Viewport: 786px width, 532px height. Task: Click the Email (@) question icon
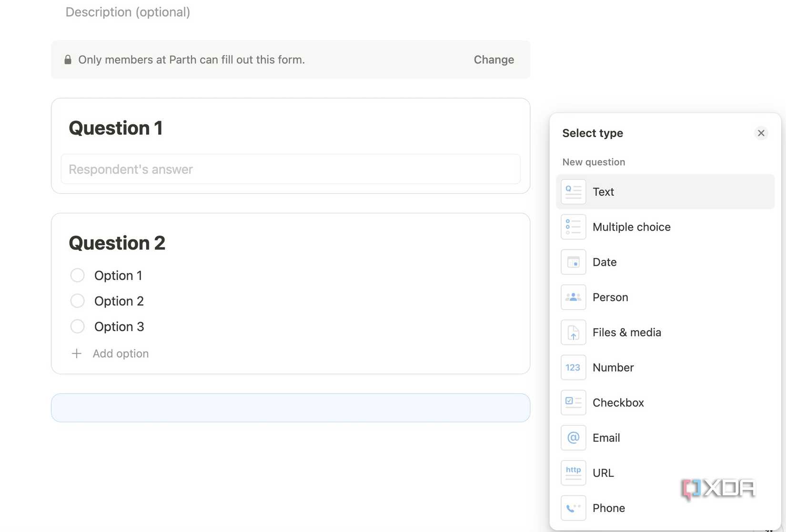click(573, 438)
